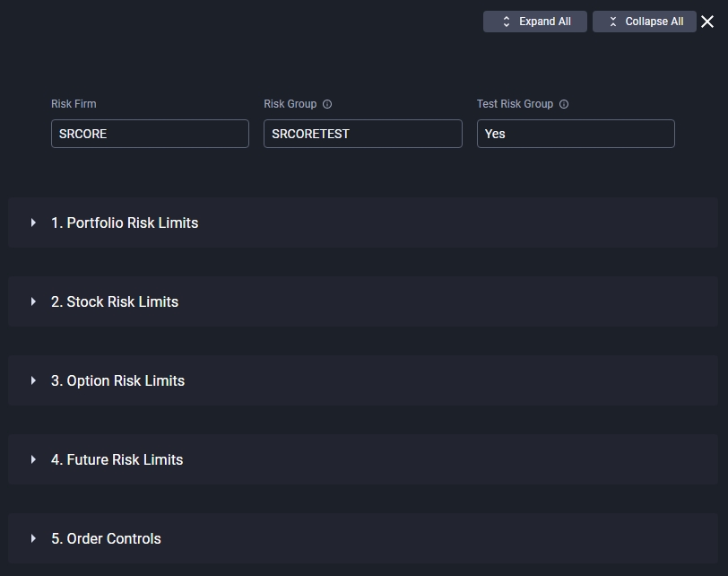Image resolution: width=728 pixels, height=576 pixels.
Task: Click the disclosure arrow for Future Risk Limits
Action: pyautogui.click(x=33, y=459)
